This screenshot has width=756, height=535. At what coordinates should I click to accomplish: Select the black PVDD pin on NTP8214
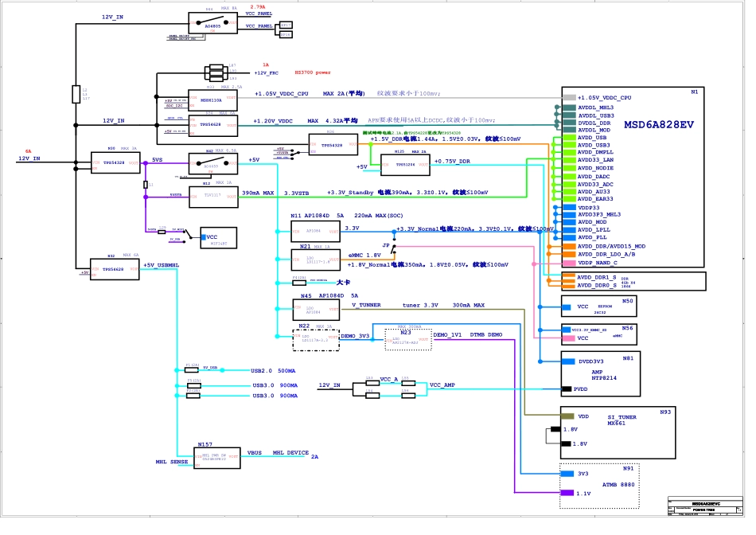(567, 389)
